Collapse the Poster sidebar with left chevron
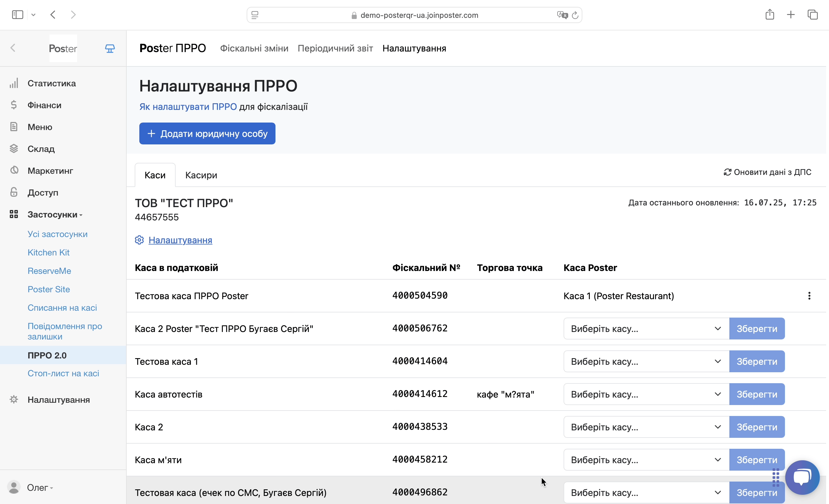 (13, 48)
